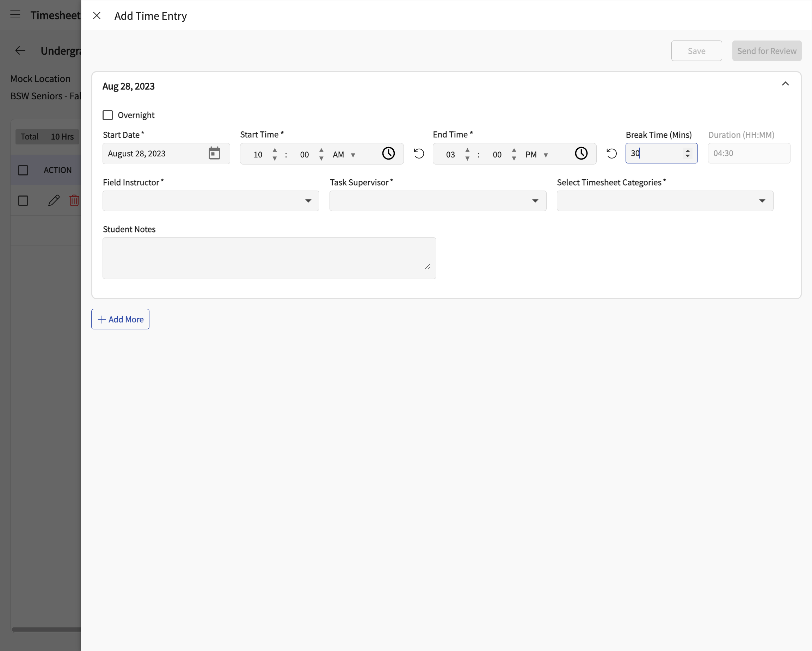Open the hamburger menu next to Timesheet
812x651 pixels.
pyautogui.click(x=15, y=15)
